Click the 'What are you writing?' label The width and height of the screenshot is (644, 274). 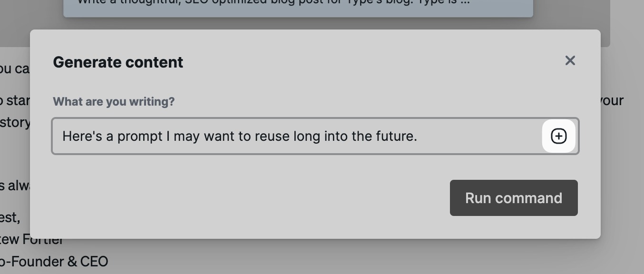click(114, 101)
